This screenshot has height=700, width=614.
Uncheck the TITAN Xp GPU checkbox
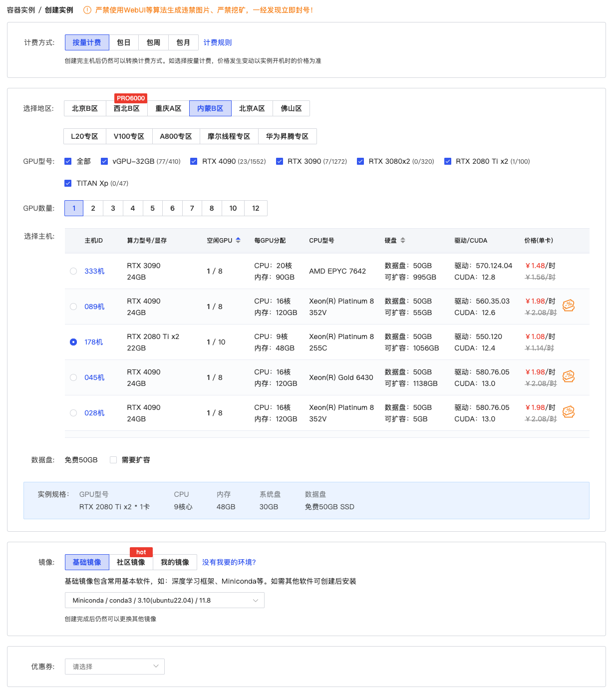click(x=68, y=183)
